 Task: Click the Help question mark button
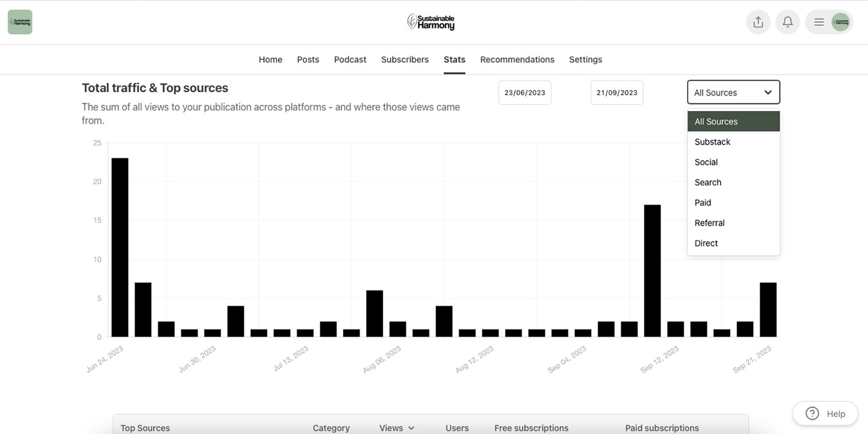(x=825, y=413)
